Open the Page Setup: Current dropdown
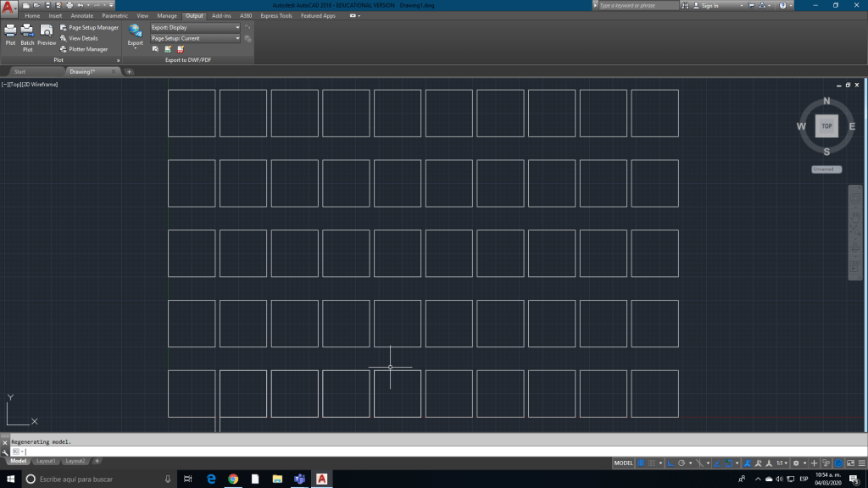 pos(195,38)
